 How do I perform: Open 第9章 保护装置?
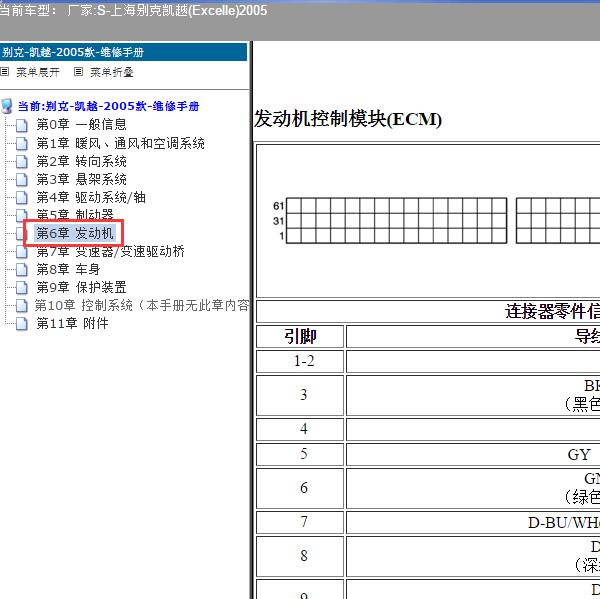[x=81, y=287]
